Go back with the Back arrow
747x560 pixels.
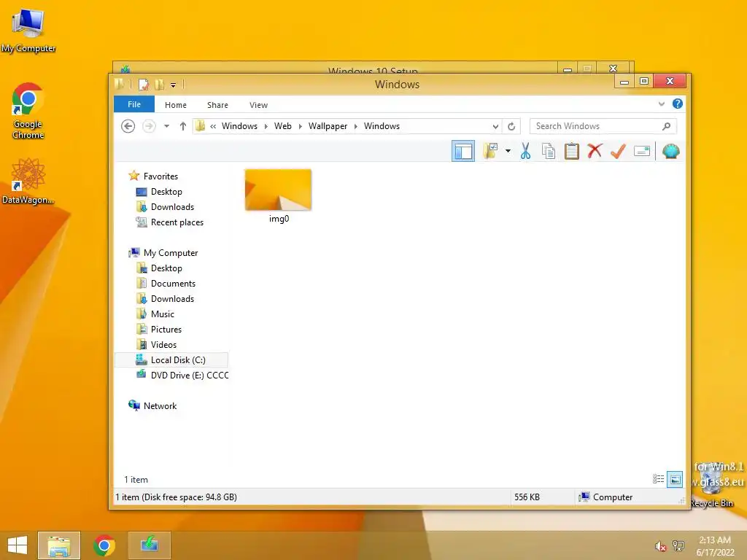click(x=128, y=126)
